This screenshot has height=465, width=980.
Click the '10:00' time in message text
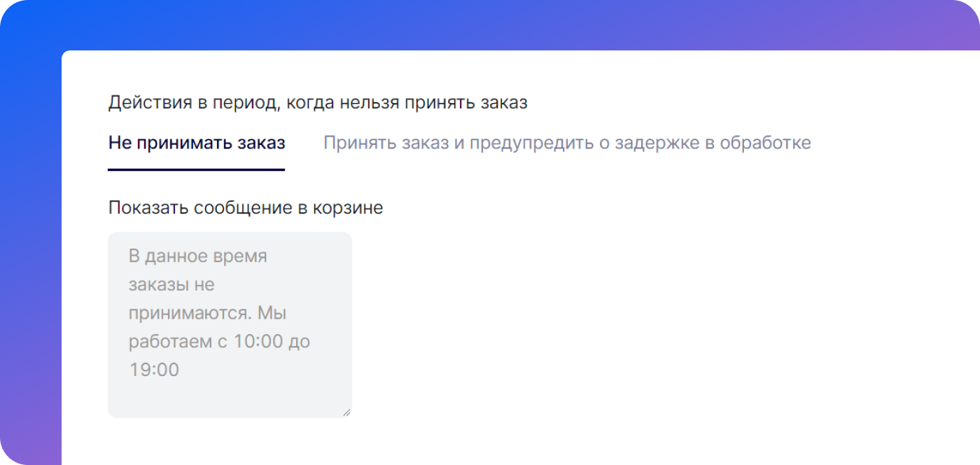click(256, 342)
